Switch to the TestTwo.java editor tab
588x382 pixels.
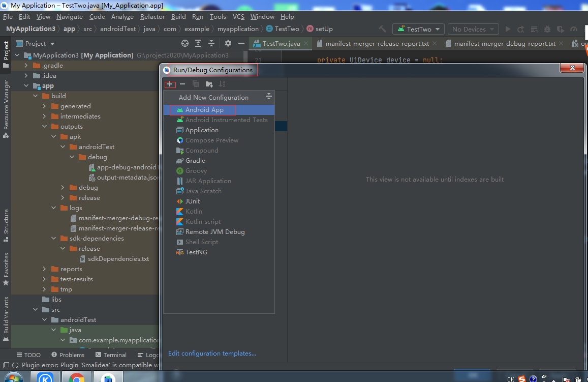[281, 44]
